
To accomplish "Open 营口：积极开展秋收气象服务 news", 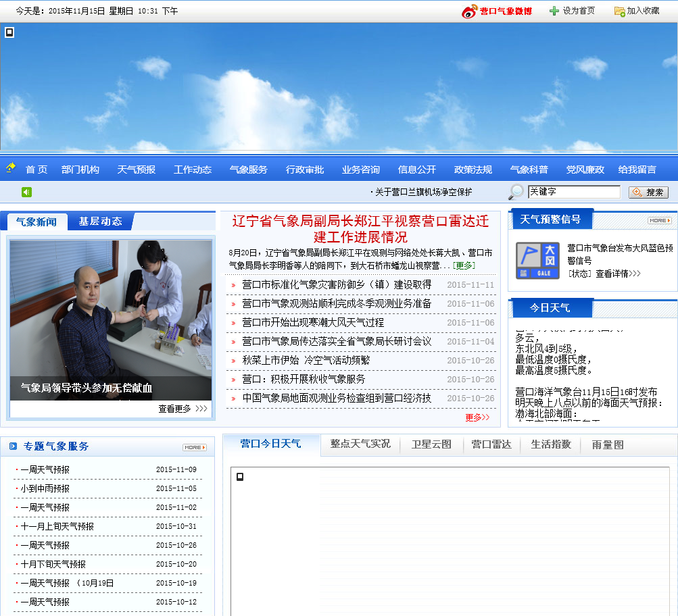I will pyautogui.click(x=304, y=380).
